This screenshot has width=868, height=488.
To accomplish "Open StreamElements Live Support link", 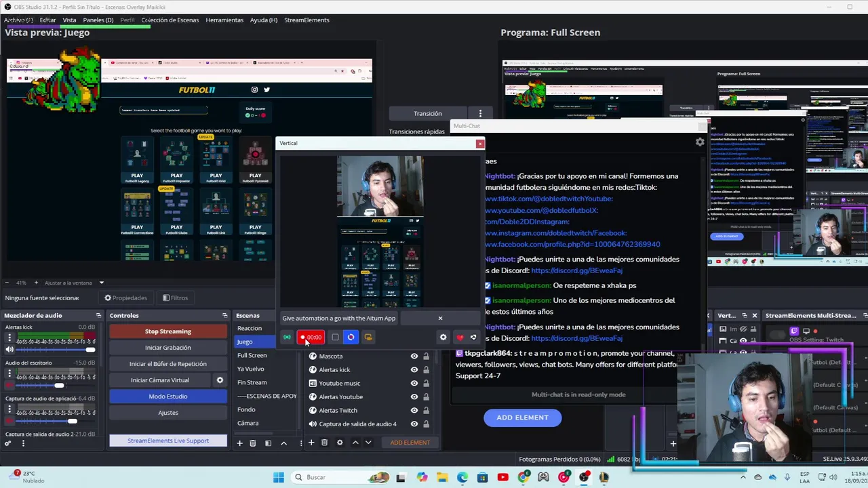I will coord(168,441).
